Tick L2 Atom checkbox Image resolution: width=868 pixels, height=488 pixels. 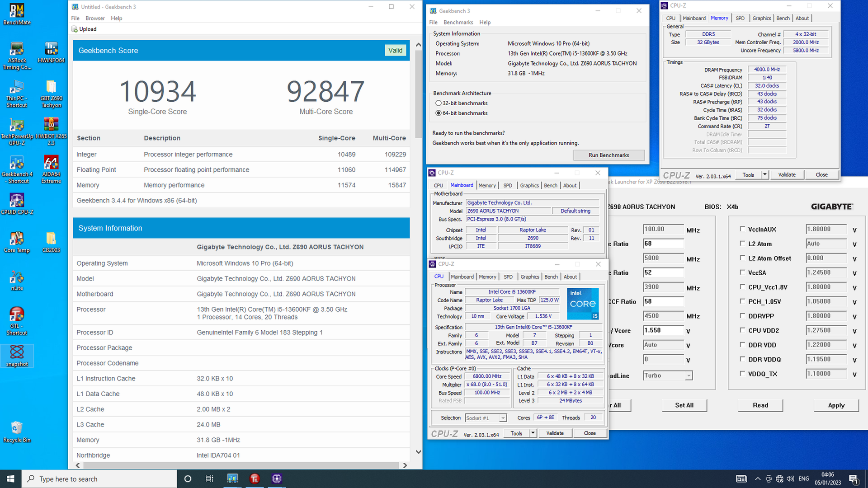[x=742, y=243]
